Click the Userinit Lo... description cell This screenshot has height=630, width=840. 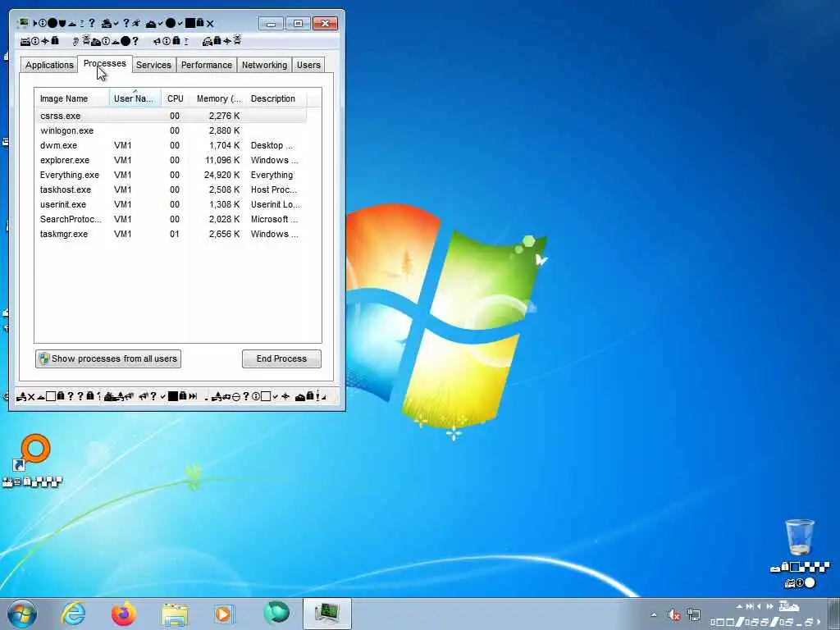point(276,204)
